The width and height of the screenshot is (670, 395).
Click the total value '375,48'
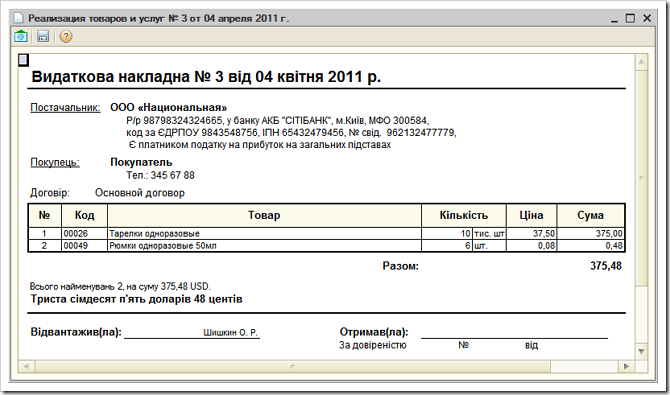pos(606,266)
